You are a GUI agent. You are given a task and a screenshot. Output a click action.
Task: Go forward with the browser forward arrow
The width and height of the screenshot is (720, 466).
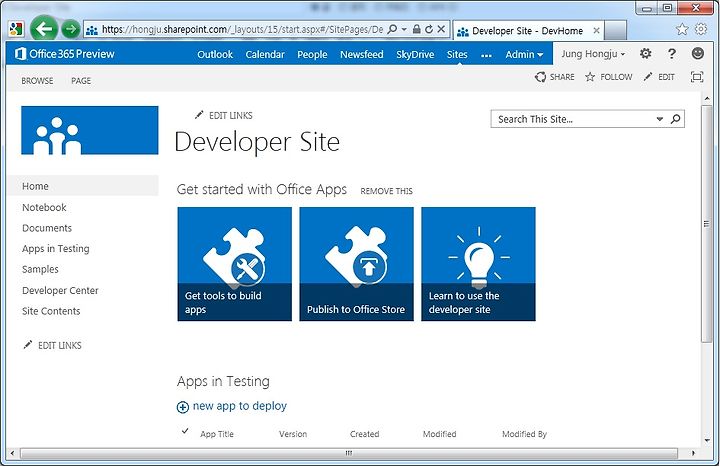[70, 29]
